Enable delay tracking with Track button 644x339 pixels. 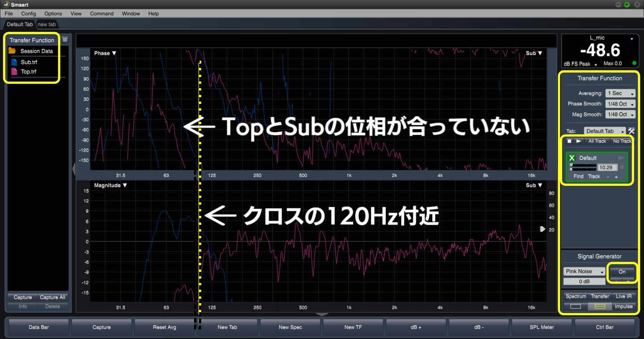coord(594,176)
